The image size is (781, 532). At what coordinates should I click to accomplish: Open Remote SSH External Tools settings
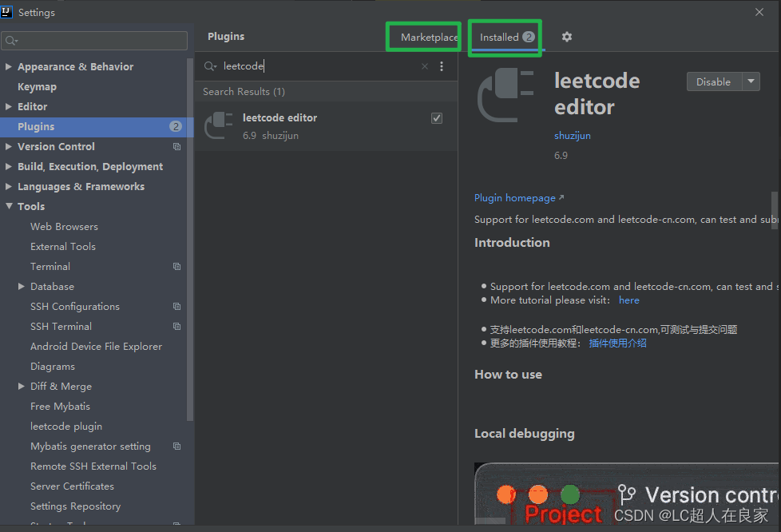(x=93, y=466)
